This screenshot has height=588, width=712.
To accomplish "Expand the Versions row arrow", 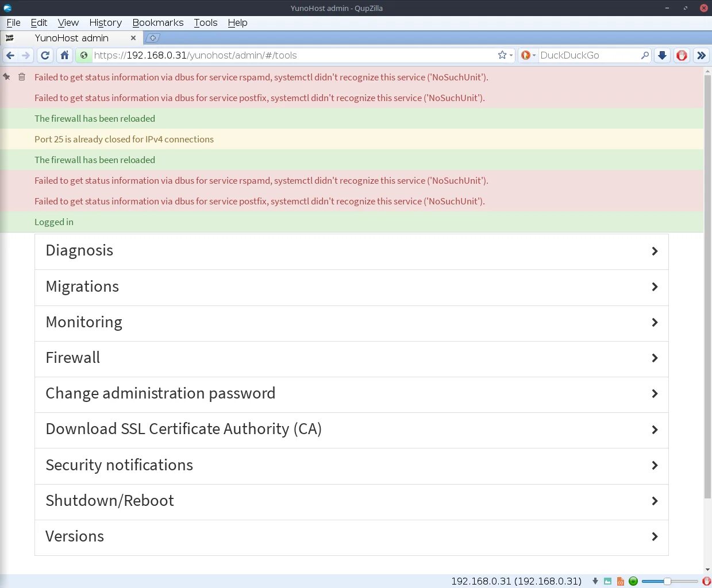I will [x=655, y=536].
